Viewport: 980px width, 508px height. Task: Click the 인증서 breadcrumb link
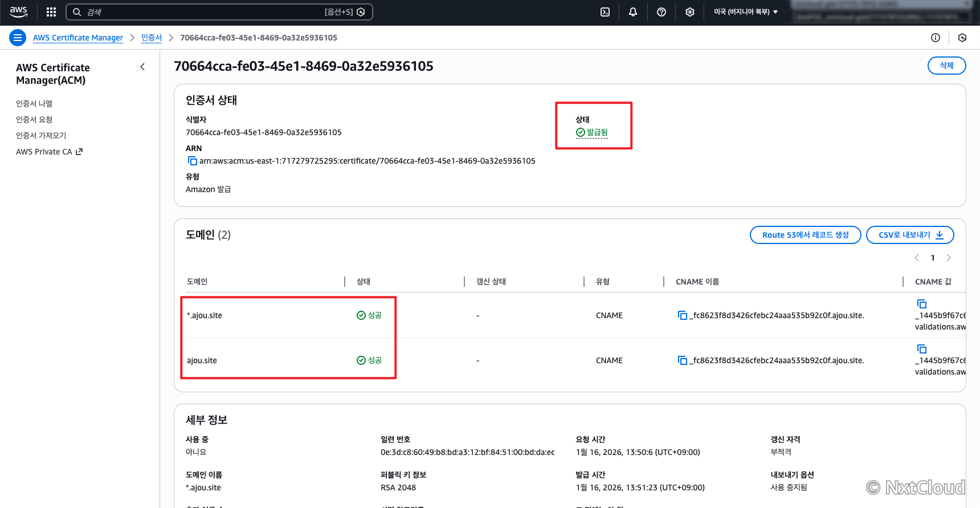click(152, 38)
